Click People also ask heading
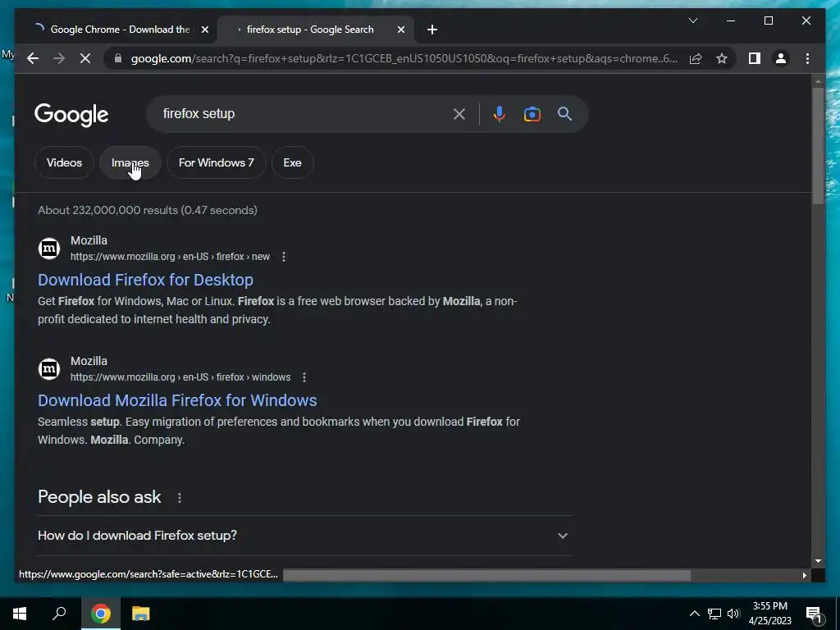 click(99, 496)
